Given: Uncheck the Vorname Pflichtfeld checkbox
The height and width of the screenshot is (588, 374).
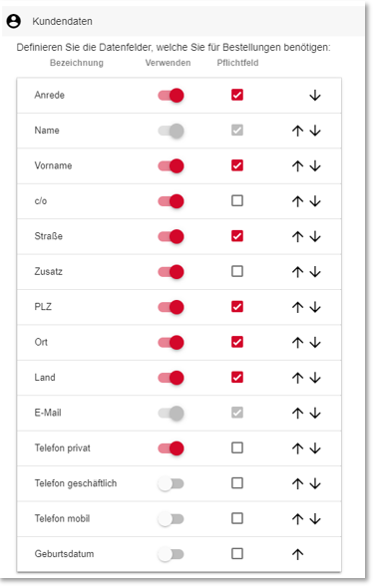Looking at the screenshot, I should (x=237, y=165).
